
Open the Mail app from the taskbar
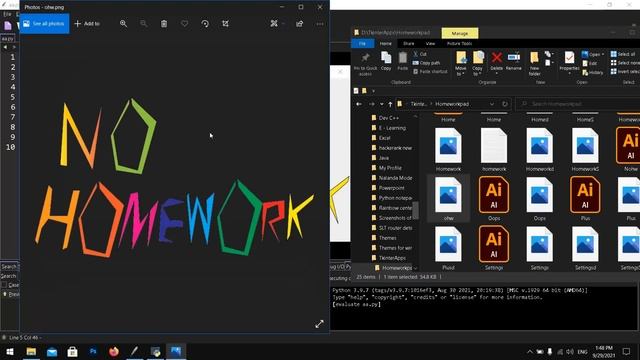click(x=52, y=351)
